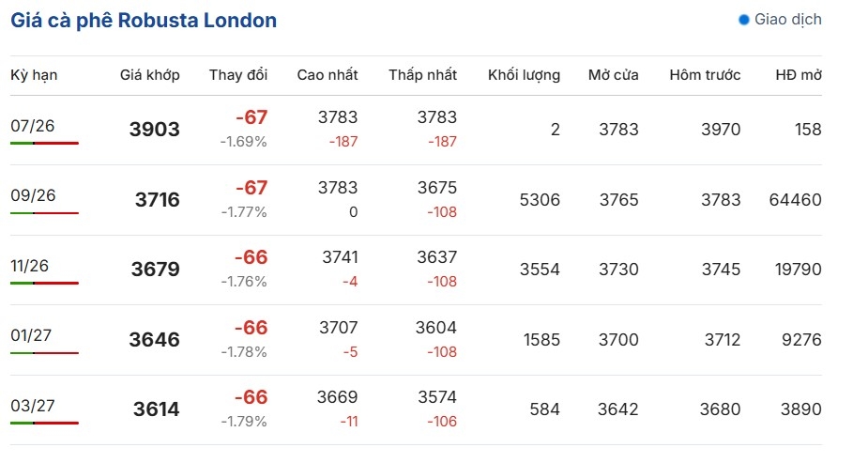Sort by Thay đổi column header
This screenshot has width=868, height=463.
click(238, 75)
